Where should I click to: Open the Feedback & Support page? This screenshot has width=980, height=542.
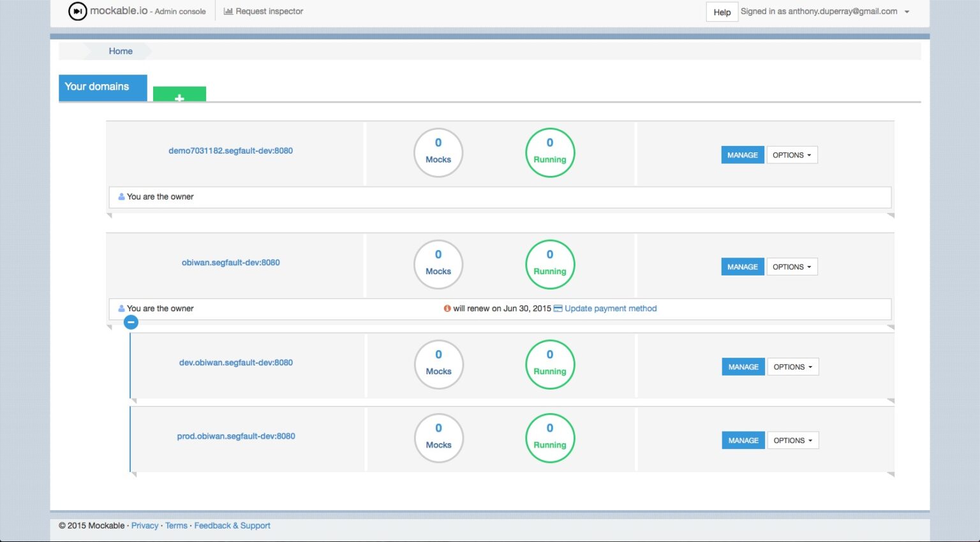click(x=232, y=525)
